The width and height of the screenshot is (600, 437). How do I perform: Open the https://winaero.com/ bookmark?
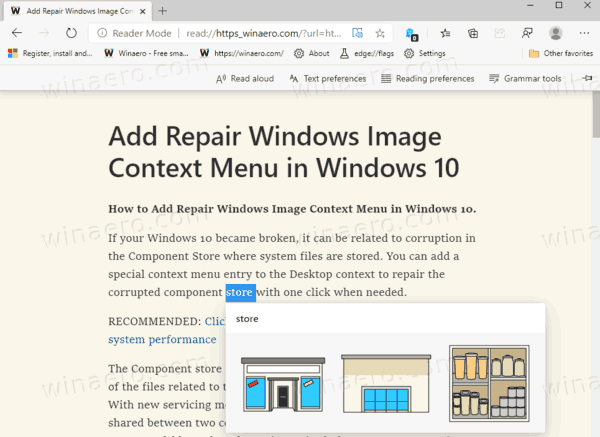pyautogui.click(x=242, y=54)
